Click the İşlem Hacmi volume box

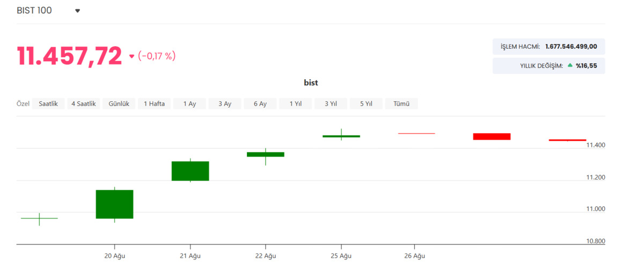click(x=548, y=47)
